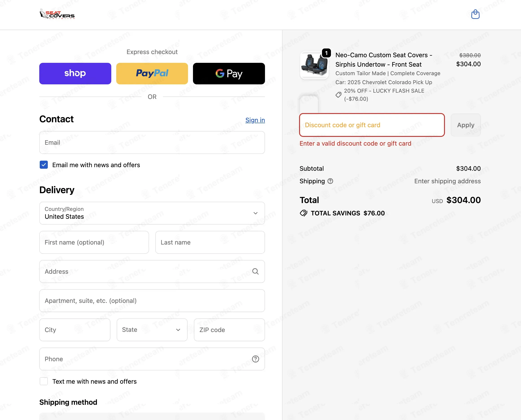Viewport: 521px width, 420px height.
Task: Open the seat cover product thumbnail
Action: [314, 65]
